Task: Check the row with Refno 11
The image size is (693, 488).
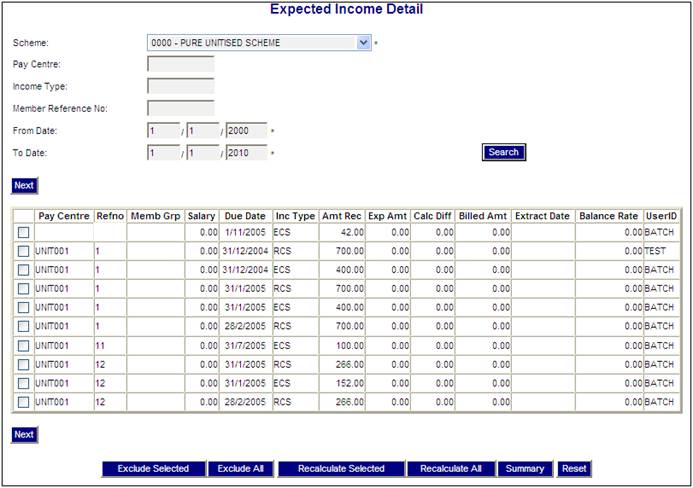Action: tap(23, 345)
